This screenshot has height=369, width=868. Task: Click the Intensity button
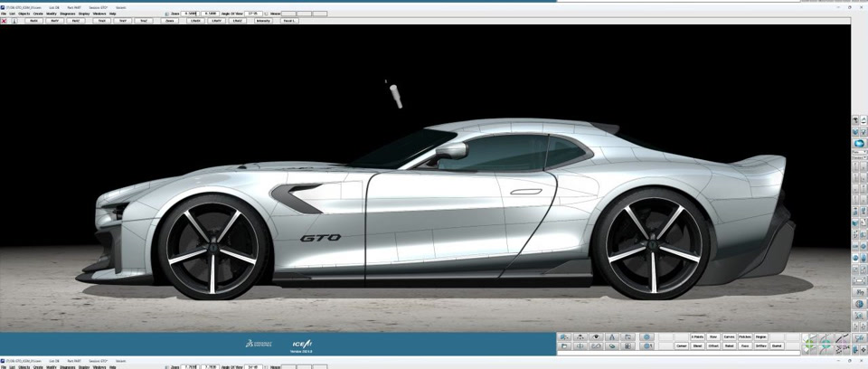(263, 21)
